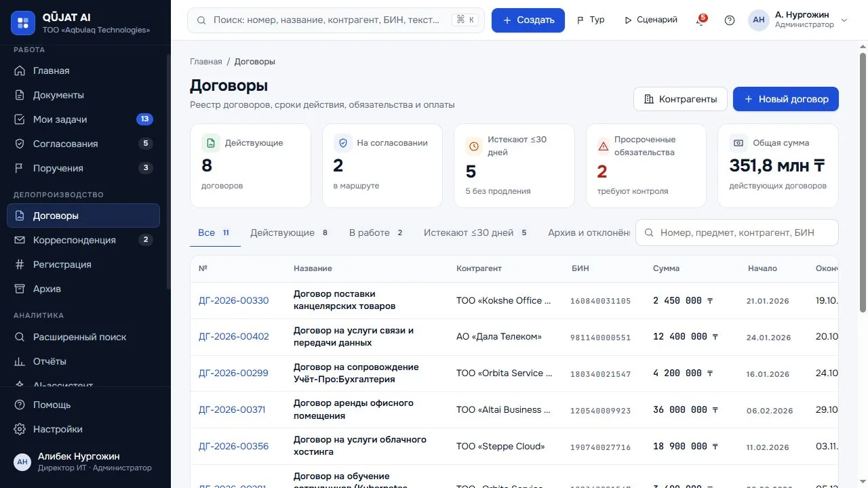The width and height of the screenshot is (868, 488).
Task: Select the Все tab
Action: tap(214, 232)
